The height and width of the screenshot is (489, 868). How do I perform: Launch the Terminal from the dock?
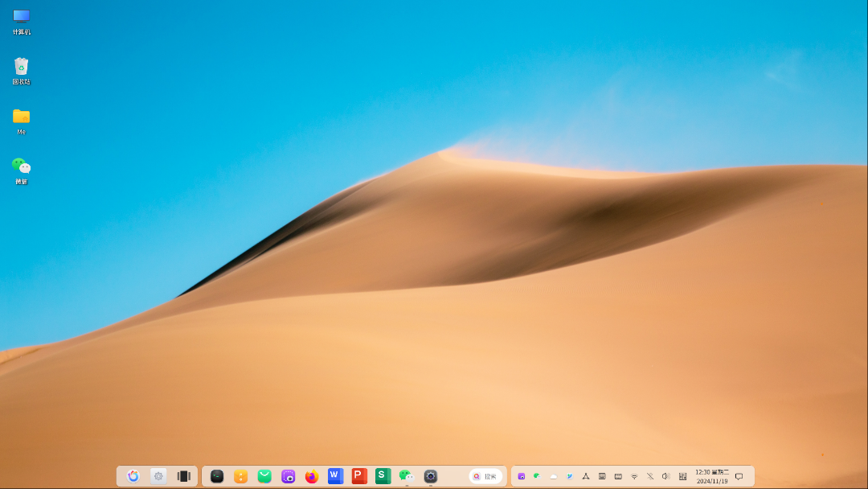coord(217,476)
